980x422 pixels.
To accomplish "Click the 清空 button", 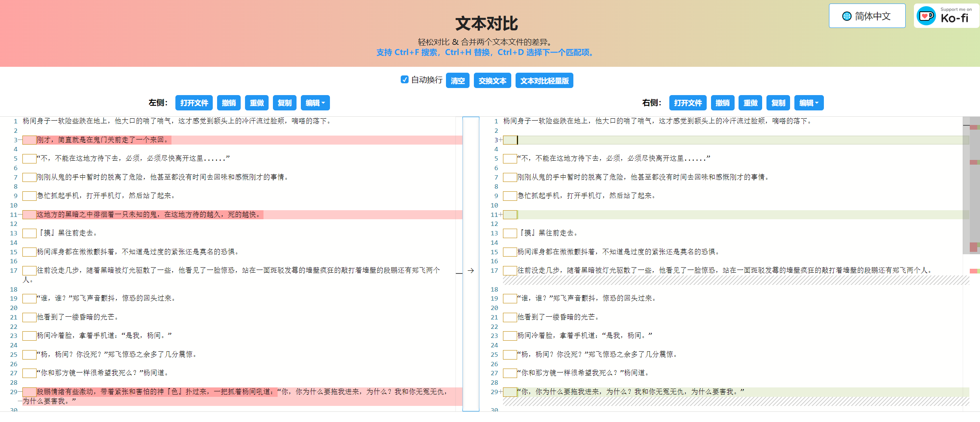I will 458,81.
